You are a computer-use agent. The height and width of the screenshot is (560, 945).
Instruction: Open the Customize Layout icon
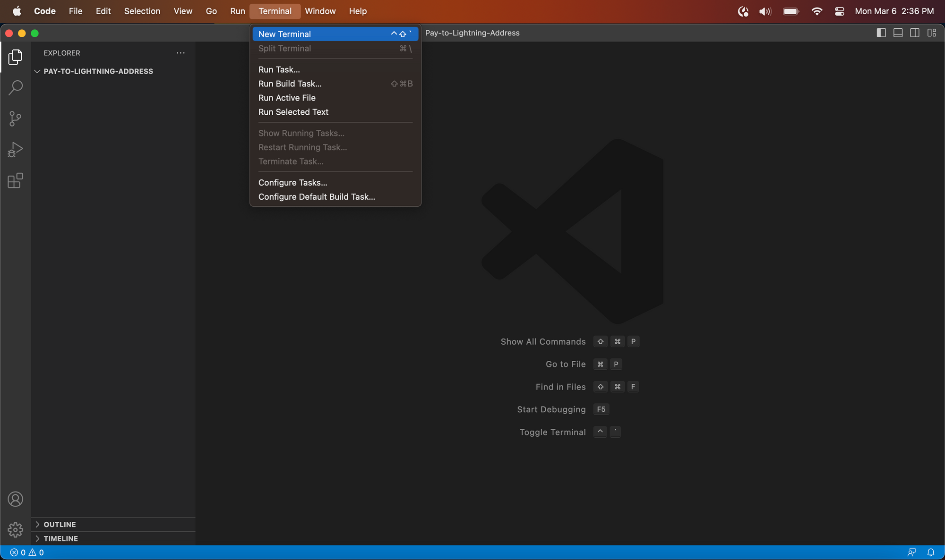click(932, 33)
